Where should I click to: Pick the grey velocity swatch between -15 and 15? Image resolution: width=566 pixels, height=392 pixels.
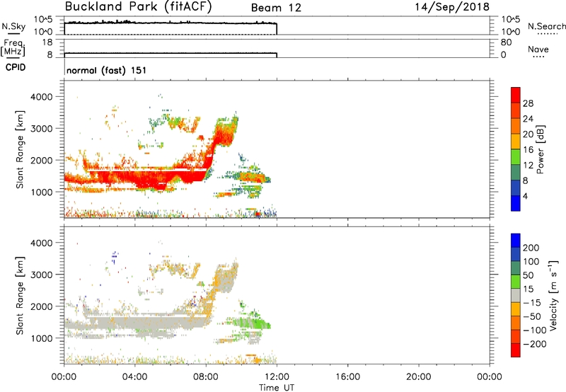tap(516, 295)
